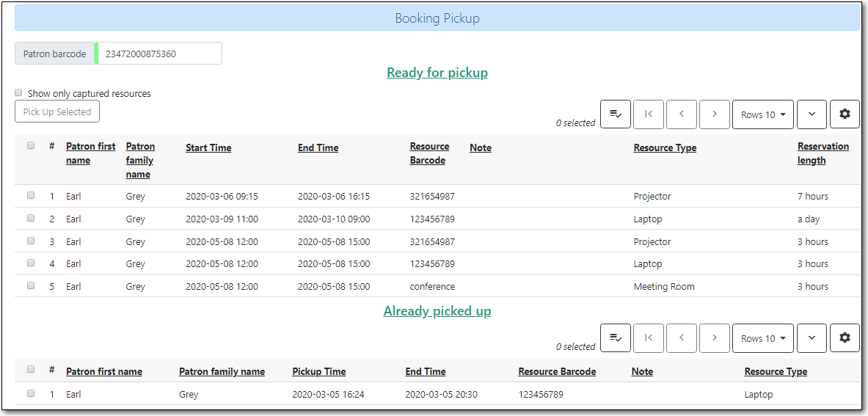Click the Pick Up Selected button
868x416 pixels.
tap(57, 112)
